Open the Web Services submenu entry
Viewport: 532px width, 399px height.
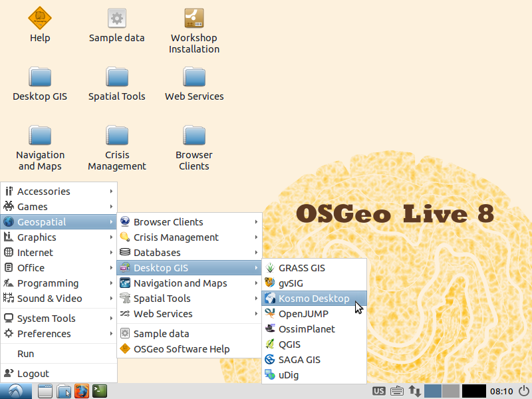tap(190, 313)
